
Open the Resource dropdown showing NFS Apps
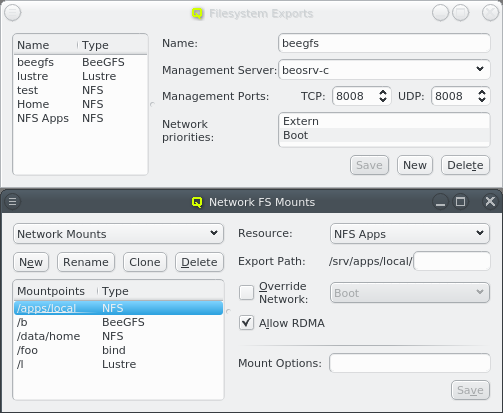pos(410,234)
